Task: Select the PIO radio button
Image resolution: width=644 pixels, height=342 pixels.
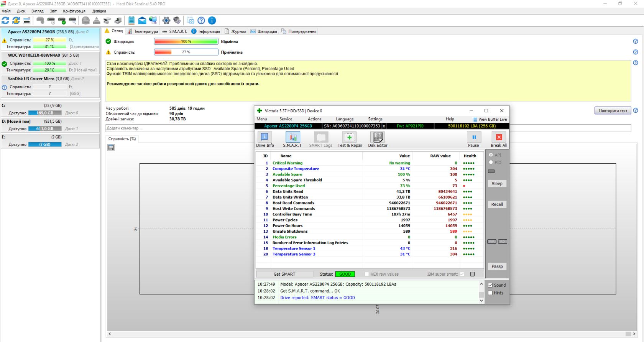Action: [x=491, y=163]
